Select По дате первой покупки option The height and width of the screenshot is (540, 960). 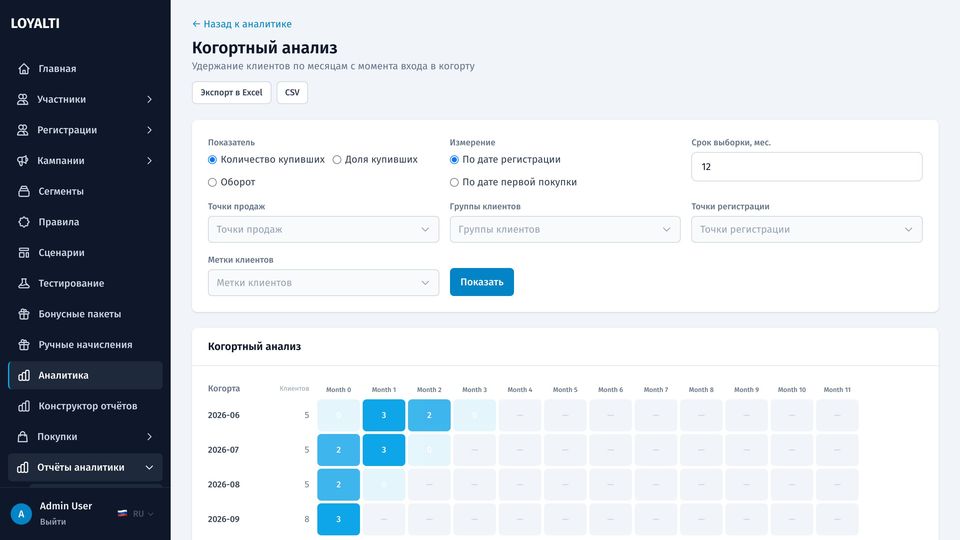pyautogui.click(x=454, y=182)
